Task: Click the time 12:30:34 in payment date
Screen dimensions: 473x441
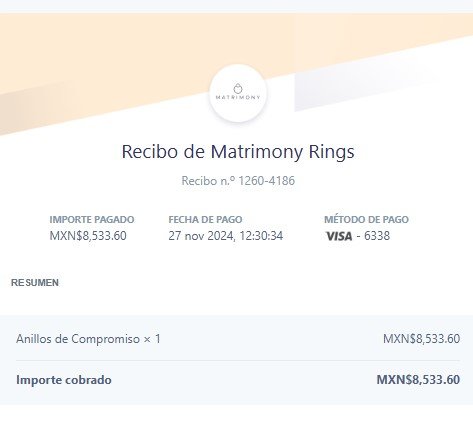Action: tap(261, 236)
